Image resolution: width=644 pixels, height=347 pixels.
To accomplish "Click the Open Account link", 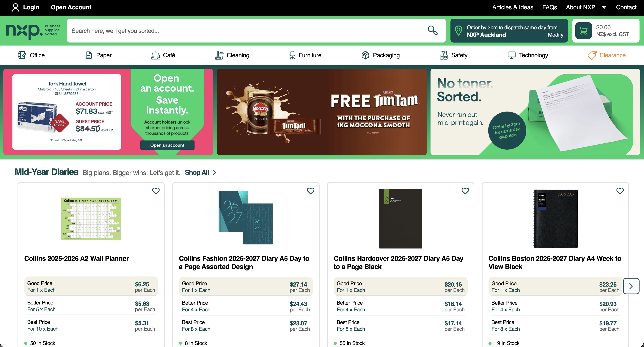I will click(71, 7).
